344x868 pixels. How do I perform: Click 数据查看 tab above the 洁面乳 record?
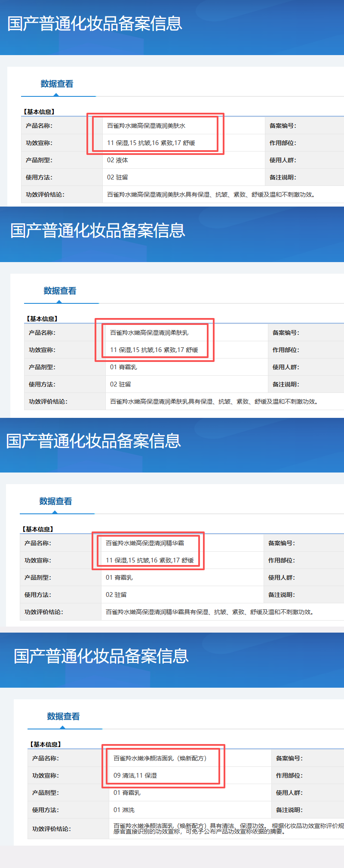[63, 717]
